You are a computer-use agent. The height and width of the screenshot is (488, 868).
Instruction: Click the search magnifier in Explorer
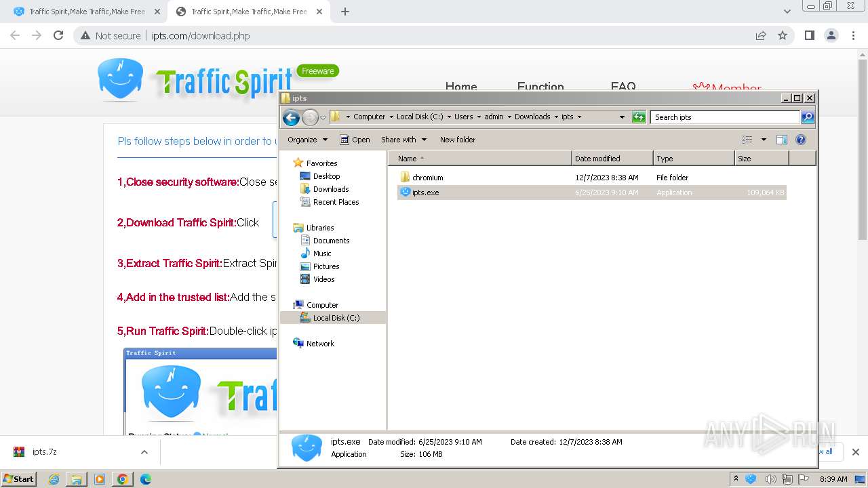point(807,117)
